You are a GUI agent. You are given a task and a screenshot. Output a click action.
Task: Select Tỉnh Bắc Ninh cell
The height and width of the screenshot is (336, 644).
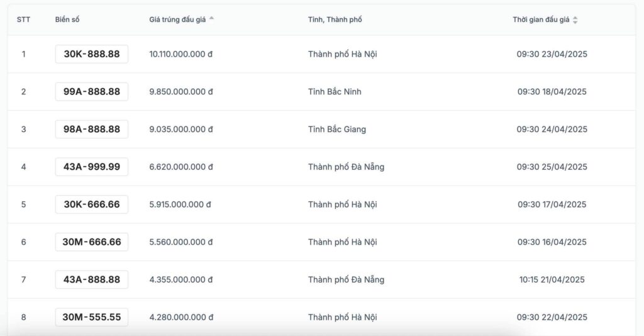[x=335, y=92]
